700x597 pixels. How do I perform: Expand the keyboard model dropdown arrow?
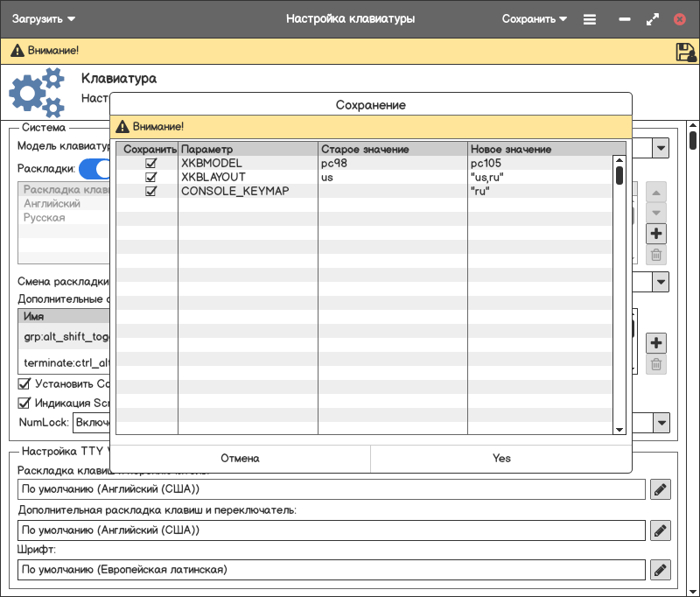[x=661, y=148]
